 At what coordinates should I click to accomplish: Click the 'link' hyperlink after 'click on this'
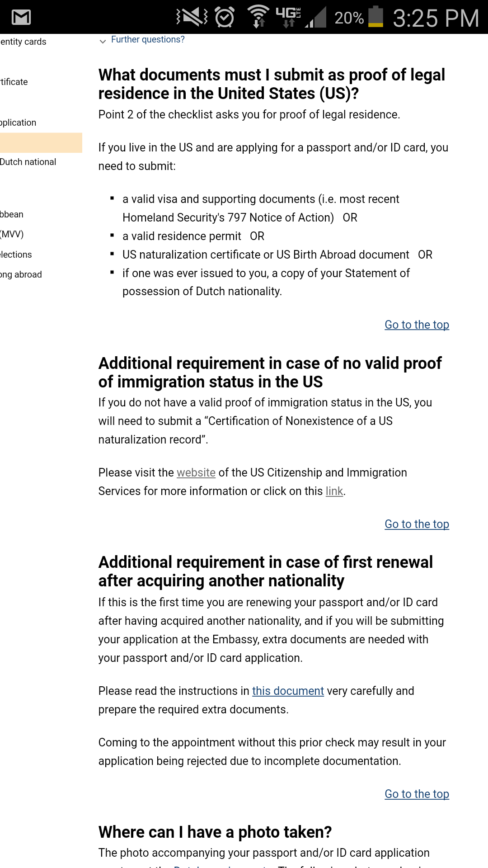point(334,491)
